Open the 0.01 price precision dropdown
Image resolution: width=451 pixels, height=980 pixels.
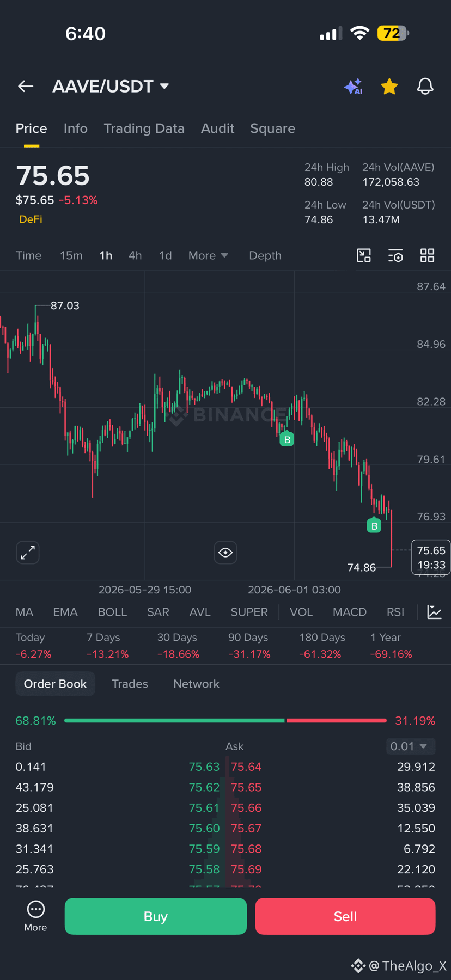(x=411, y=746)
